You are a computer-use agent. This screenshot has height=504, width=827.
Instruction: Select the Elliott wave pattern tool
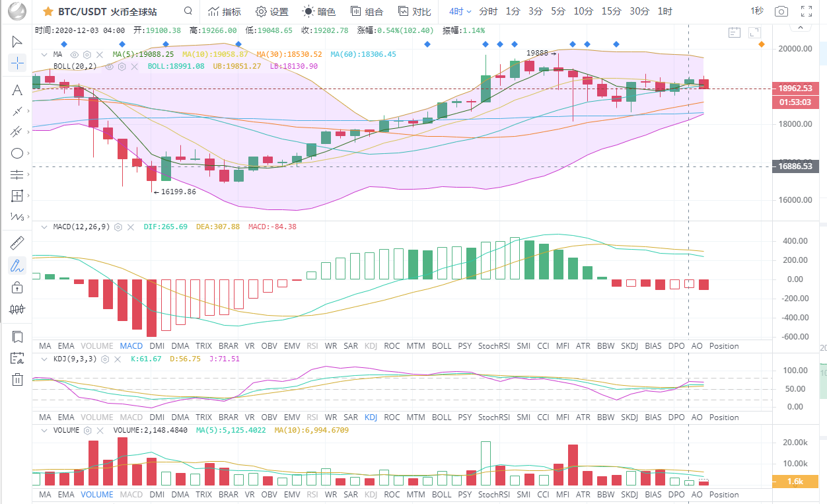point(17,217)
